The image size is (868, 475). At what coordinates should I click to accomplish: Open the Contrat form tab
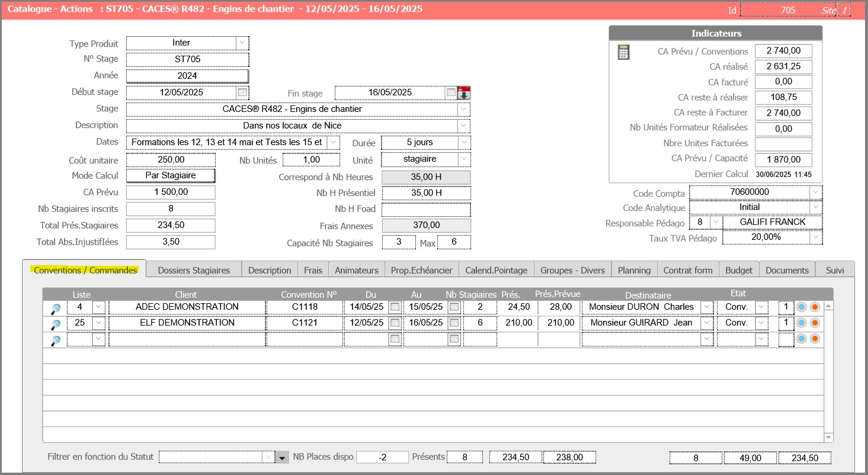(688, 270)
